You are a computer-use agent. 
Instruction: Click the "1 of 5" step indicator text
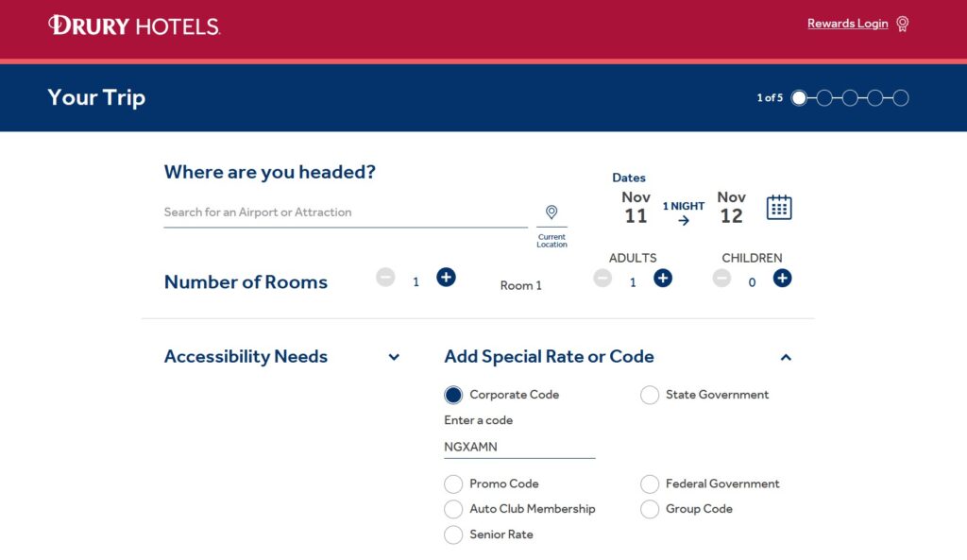pos(770,98)
